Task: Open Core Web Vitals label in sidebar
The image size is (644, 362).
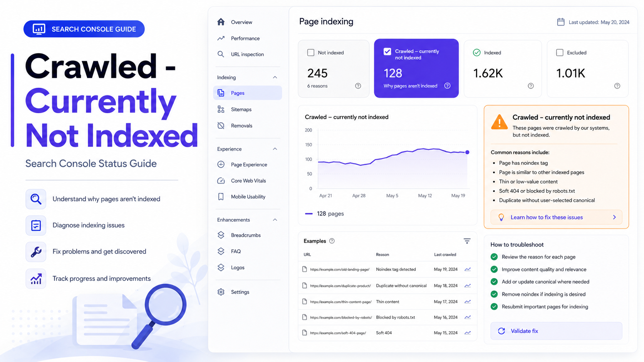Action: pos(248,181)
